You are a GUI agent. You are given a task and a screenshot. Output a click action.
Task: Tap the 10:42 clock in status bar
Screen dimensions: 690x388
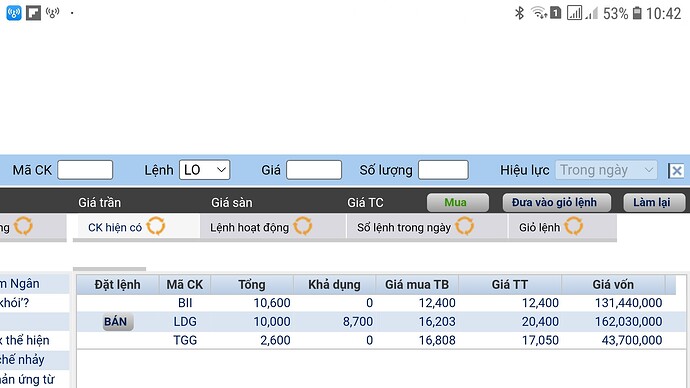[664, 14]
